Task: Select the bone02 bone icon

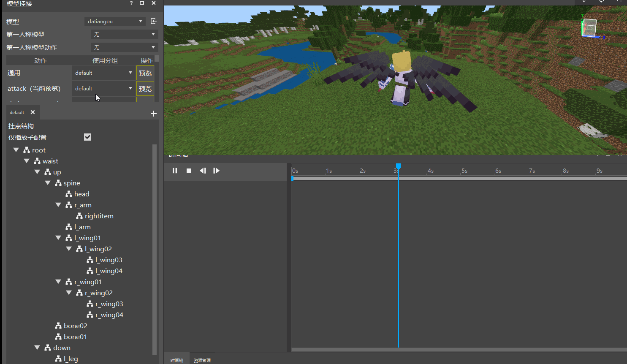Action: (x=58, y=326)
